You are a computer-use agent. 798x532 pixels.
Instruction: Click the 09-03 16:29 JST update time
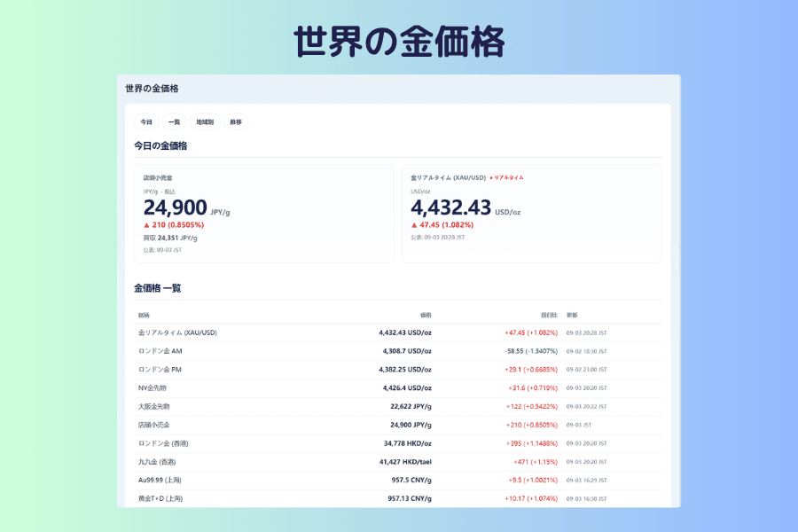[587, 480]
